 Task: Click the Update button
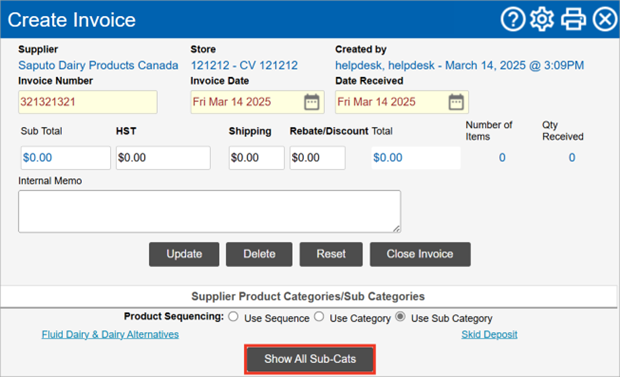184,254
